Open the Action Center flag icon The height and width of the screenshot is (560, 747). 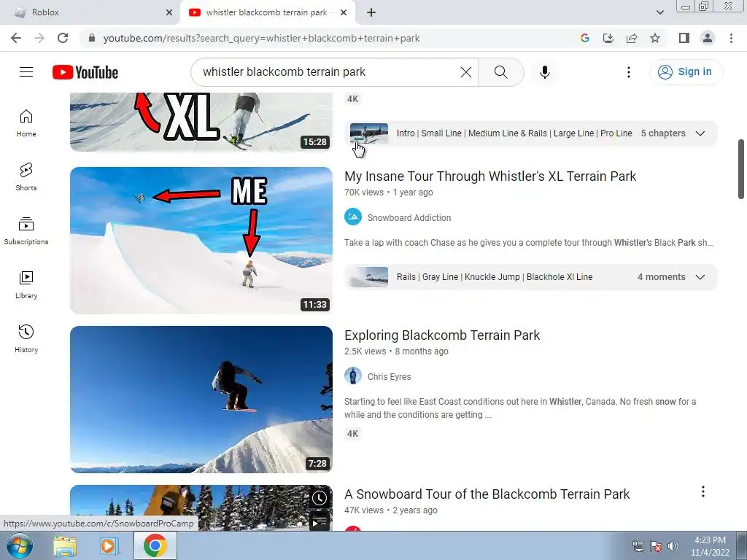pyautogui.click(x=656, y=546)
